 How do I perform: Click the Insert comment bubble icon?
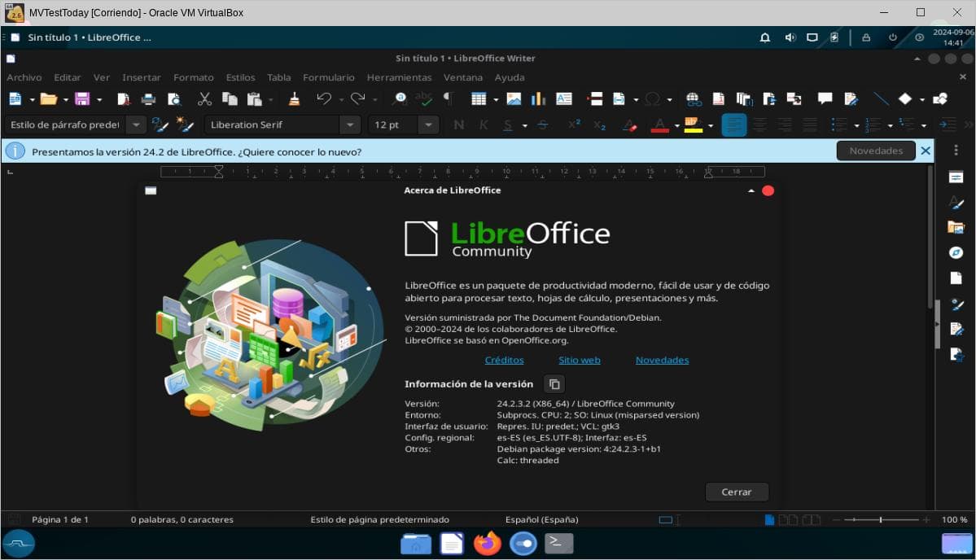coord(825,99)
